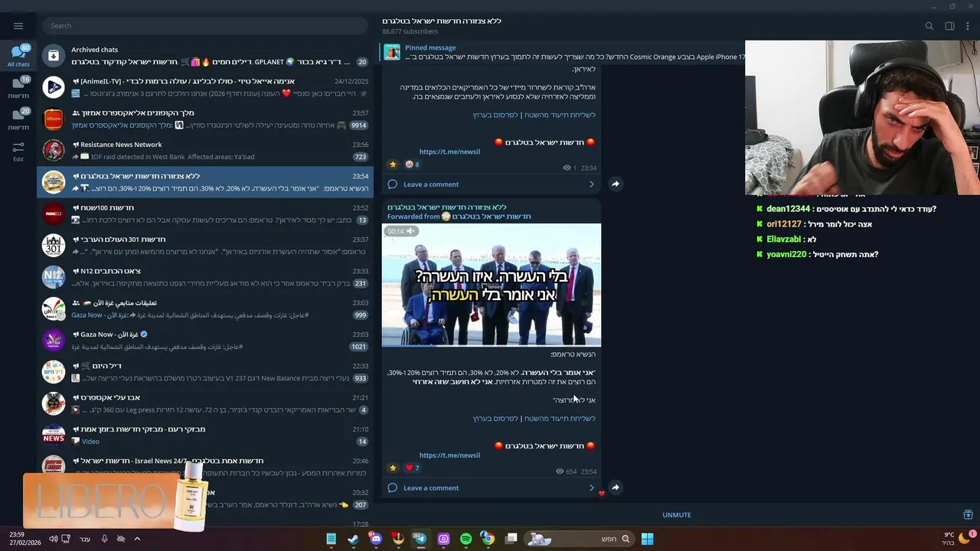Click Telegram taskbar icon
Viewport: 980px width, 551px height.
point(420,539)
